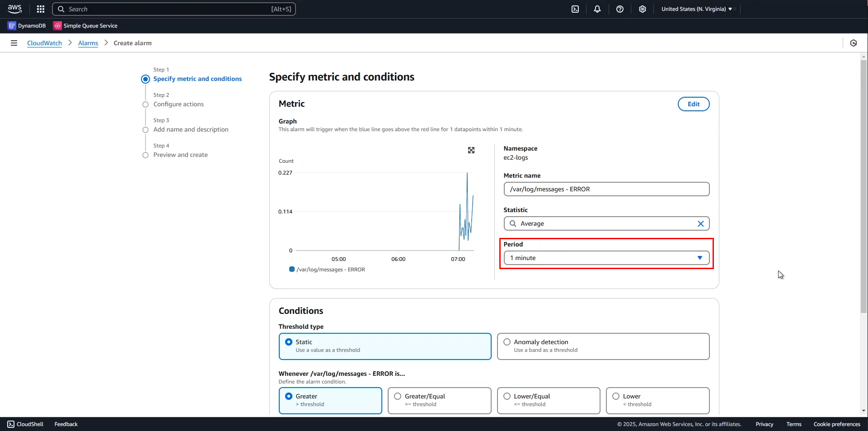Choose the Lower condition
This screenshot has height=431, width=868.
click(658, 401)
